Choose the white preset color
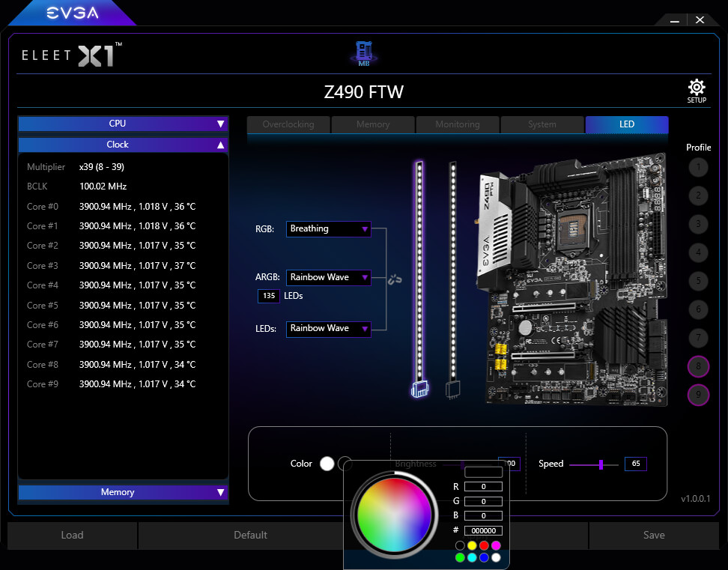 pos(496,557)
